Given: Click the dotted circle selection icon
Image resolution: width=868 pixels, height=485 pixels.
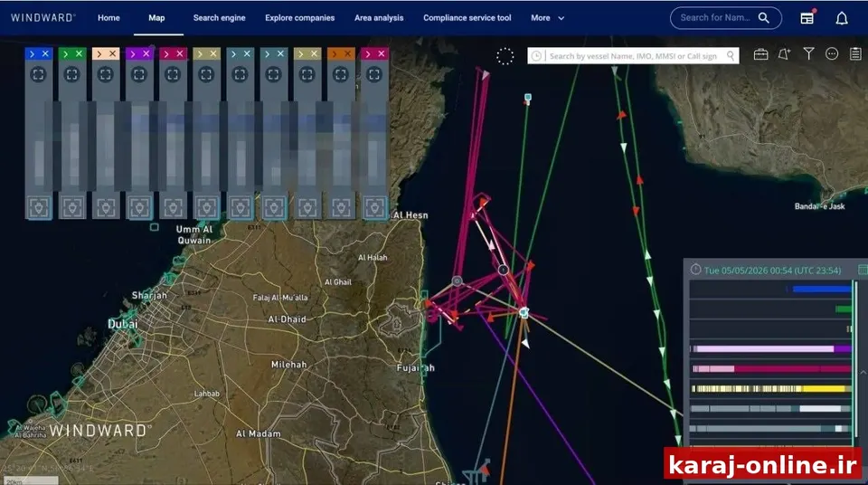Looking at the screenshot, I should [505, 56].
